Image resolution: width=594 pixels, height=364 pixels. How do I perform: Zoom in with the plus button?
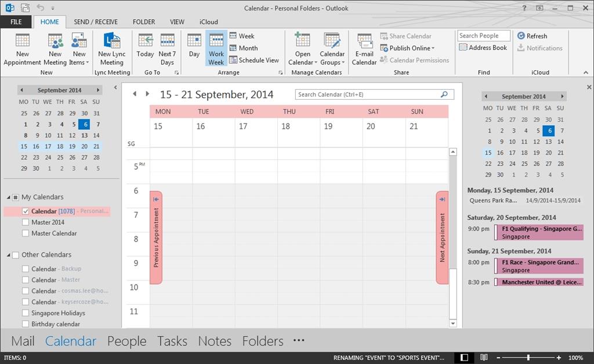point(559,358)
